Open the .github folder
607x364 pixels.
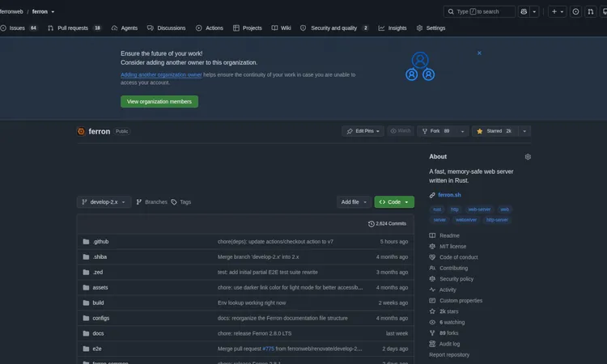point(100,242)
